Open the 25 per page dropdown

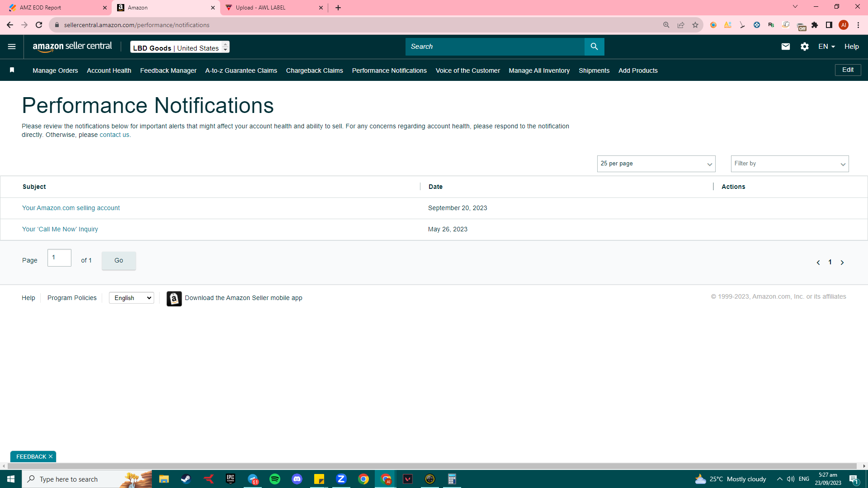tap(656, 164)
